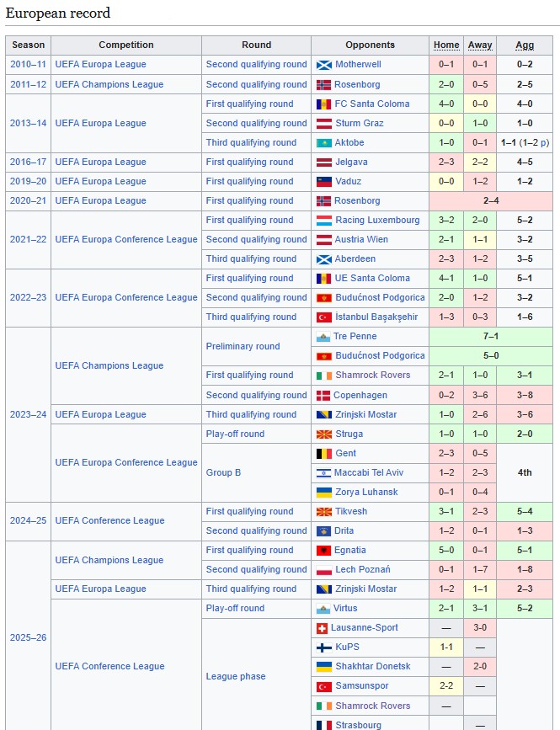The image size is (560, 730).
Task: Follow the Preliminary round link
Action: [243, 347]
